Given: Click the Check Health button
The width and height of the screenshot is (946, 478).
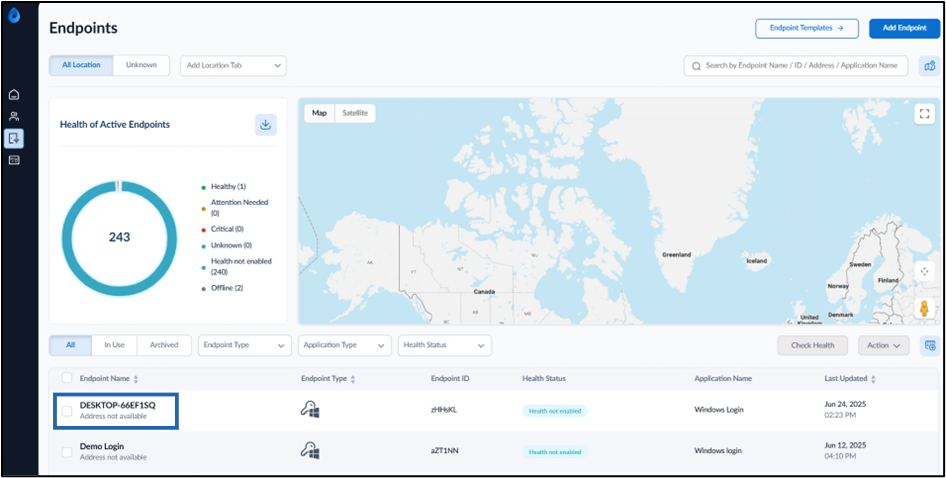Looking at the screenshot, I should 813,345.
